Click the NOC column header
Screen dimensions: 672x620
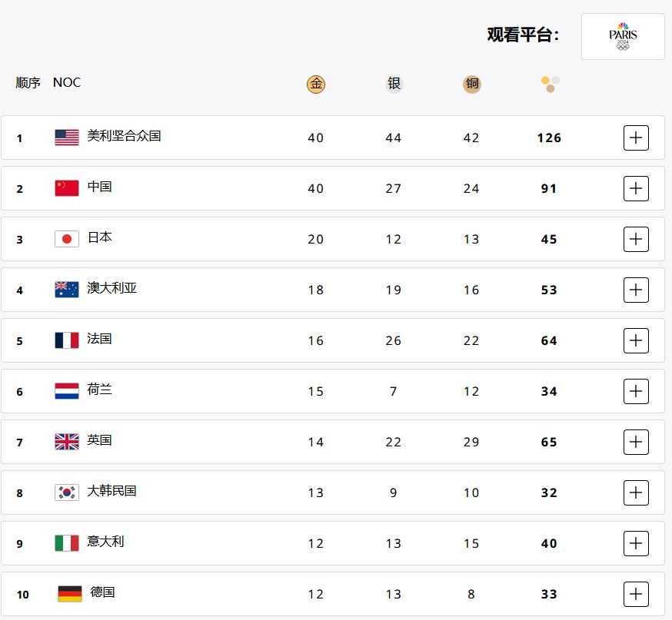(67, 82)
